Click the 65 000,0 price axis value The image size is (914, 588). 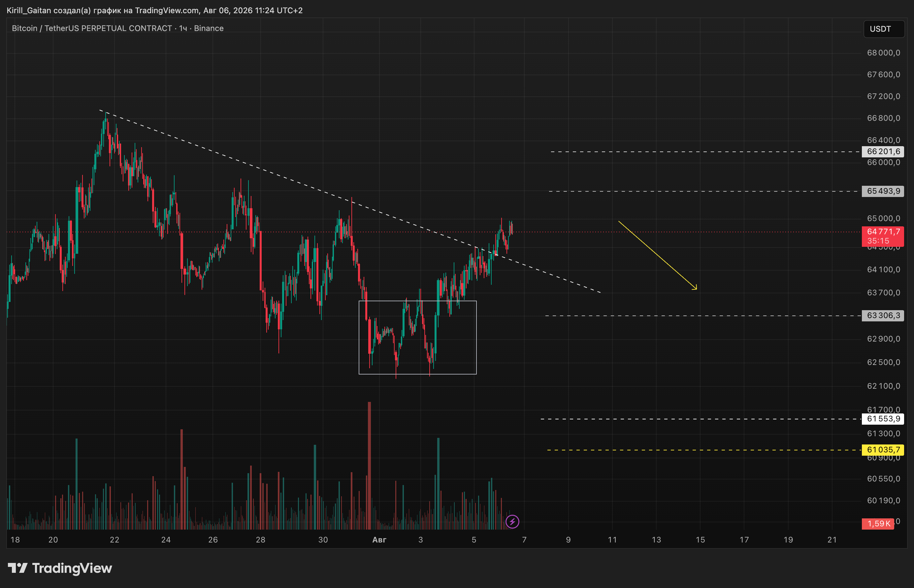tap(883, 218)
